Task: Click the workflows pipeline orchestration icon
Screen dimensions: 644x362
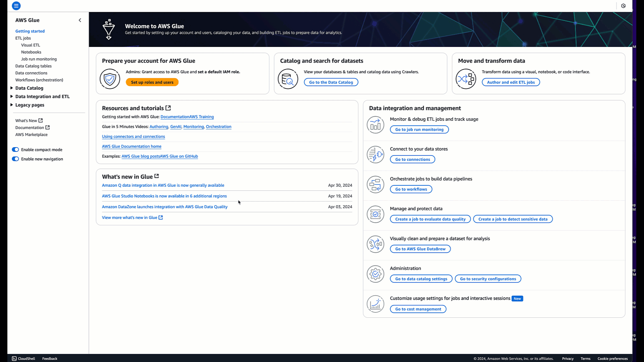Action: [x=375, y=184]
